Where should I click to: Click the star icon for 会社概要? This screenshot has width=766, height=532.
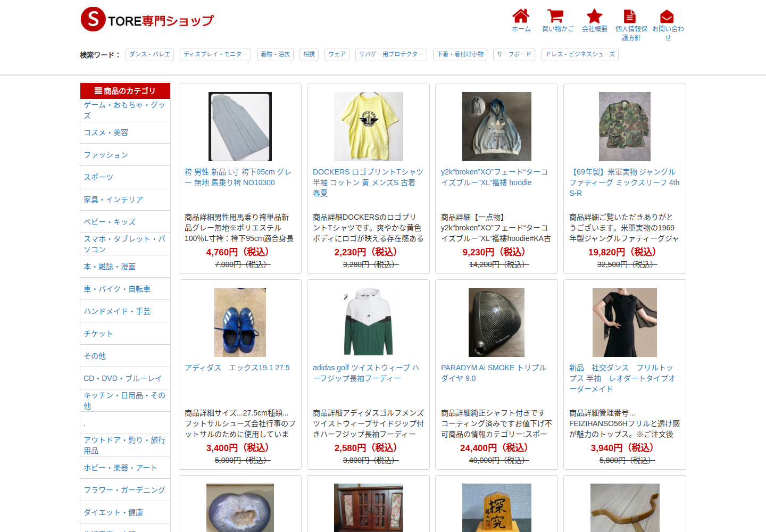pos(594,16)
